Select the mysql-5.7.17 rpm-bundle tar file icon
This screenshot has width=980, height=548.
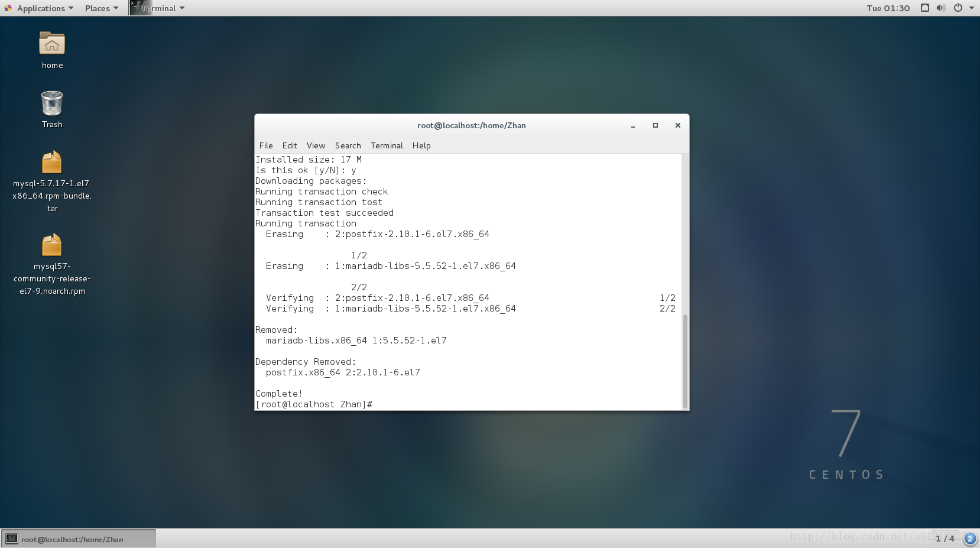[x=52, y=163]
